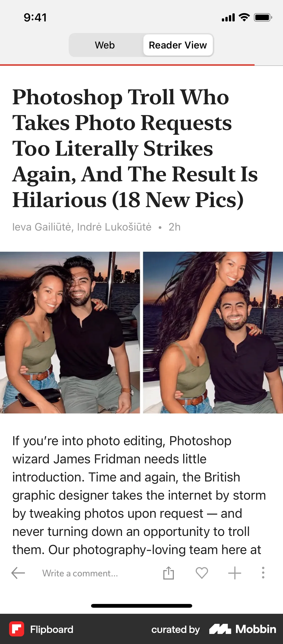Tap the Wi-Fi status icon
Image resolution: width=283 pixels, height=644 pixels.
point(244,17)
